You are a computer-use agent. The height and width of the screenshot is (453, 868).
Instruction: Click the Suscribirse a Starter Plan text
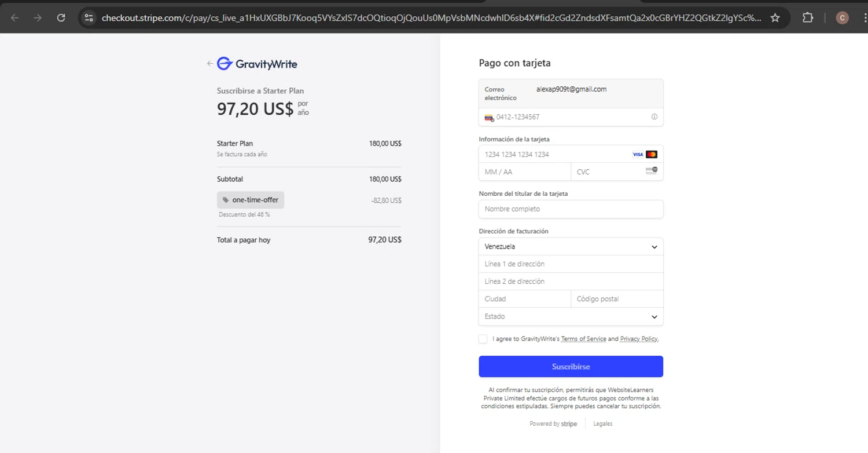[260, 91]
